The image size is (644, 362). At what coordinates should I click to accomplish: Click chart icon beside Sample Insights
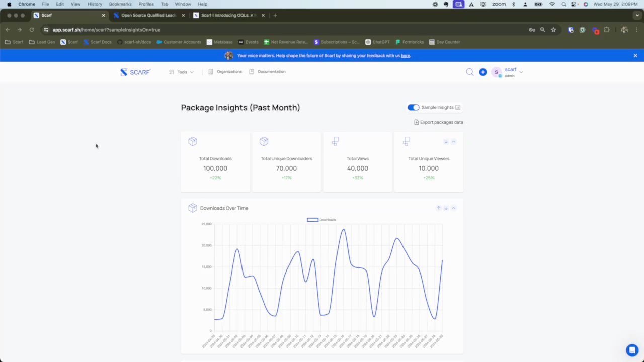coord(458,107)
